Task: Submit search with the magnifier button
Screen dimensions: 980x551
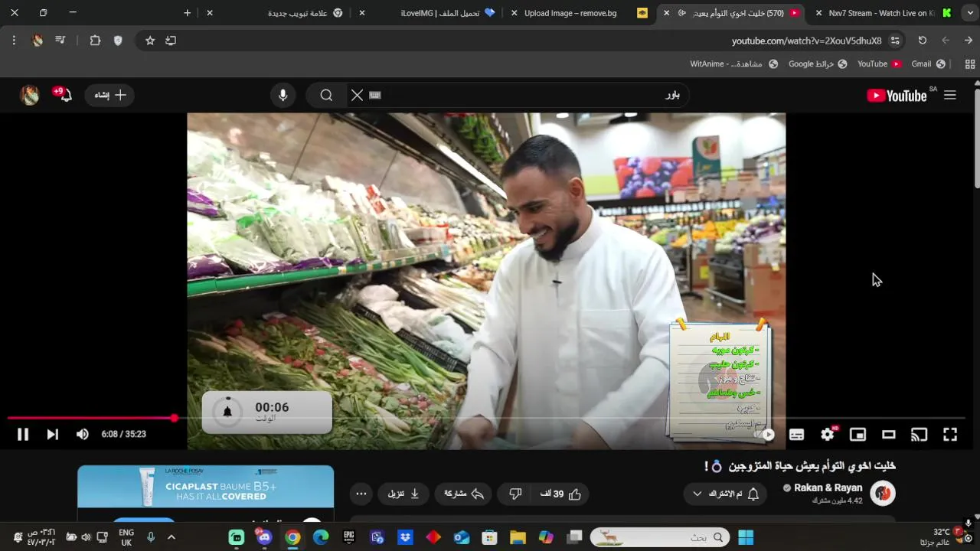Action: 326,95
